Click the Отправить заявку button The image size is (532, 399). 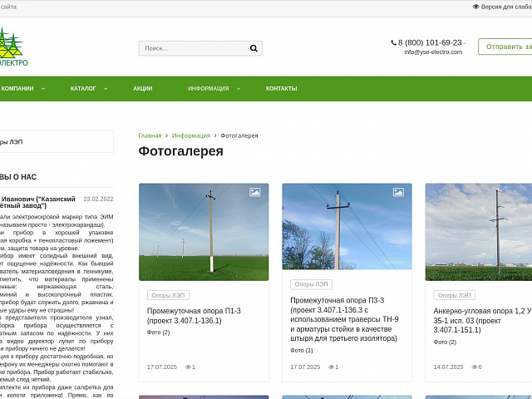click(x=505, y=47)
